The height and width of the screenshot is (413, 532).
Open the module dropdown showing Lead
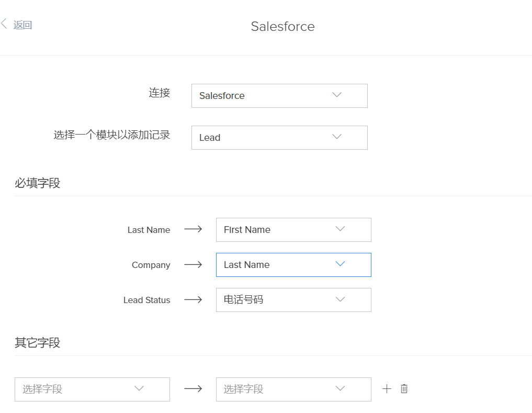point(279,138)
